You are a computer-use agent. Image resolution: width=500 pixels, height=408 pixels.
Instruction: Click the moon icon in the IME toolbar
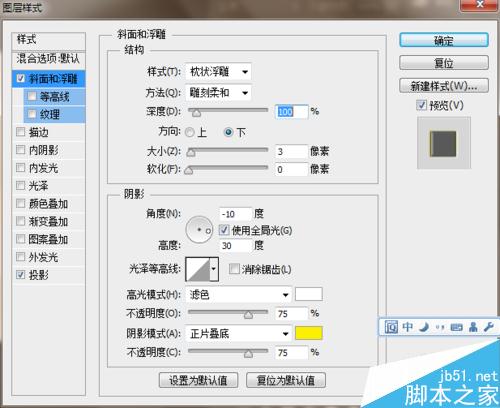point(424,327)
